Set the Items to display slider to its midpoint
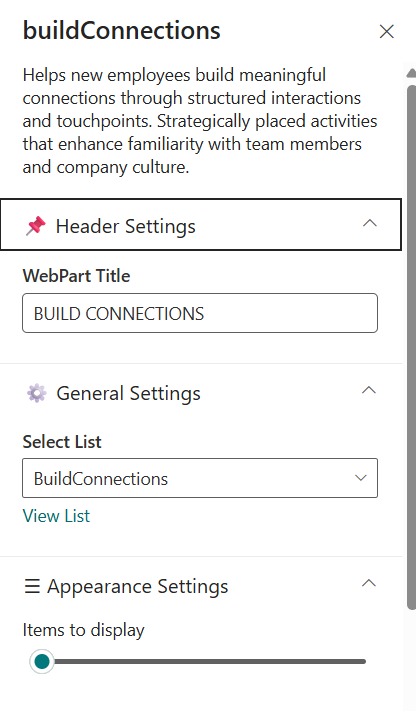 pyautogui.click(x=204, y=662)
